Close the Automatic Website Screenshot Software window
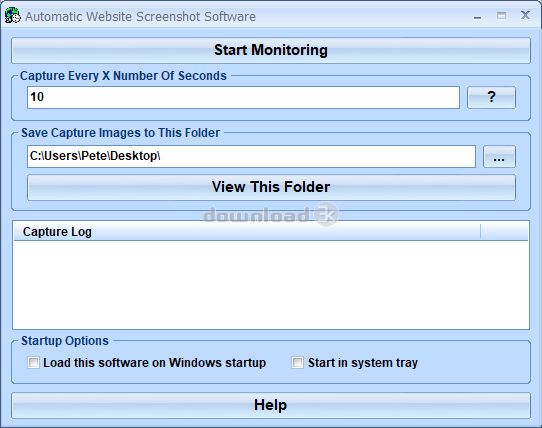The width and height of the screenshot is (542, 428). point(525,15)
